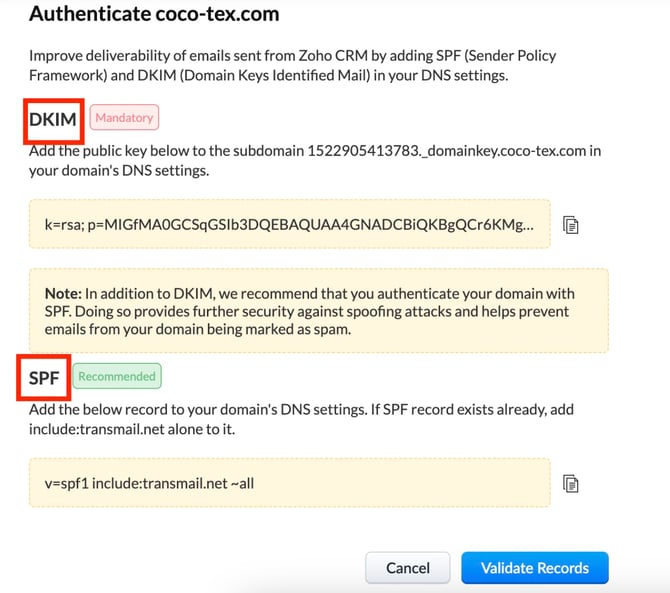Click the Add the below record SPF instructions
The image size is (670, 593).
(301, 419)
